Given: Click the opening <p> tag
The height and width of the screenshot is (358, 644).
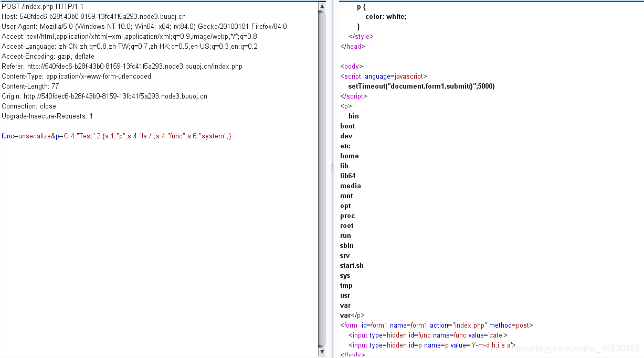Looking at the screenshot, I should click(x=346, y=106).
